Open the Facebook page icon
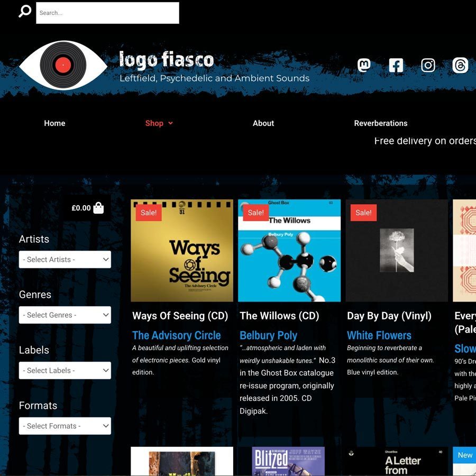Viewport: 476px width, 476px height. [x=396, y=65]
